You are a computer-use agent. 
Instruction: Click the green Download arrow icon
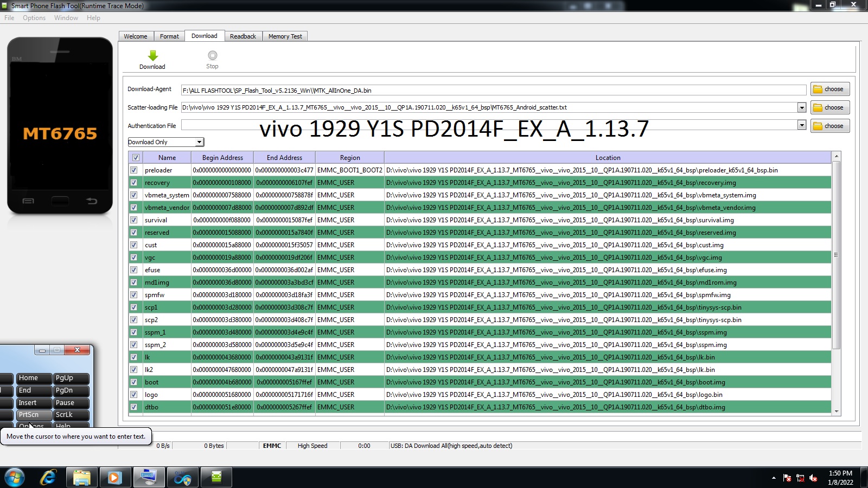pos(152,55)
